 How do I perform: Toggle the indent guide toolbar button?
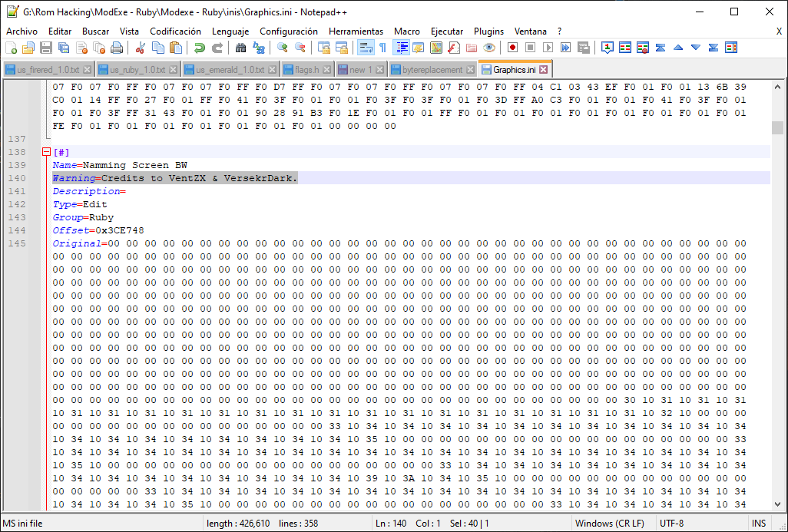[401, 48]
